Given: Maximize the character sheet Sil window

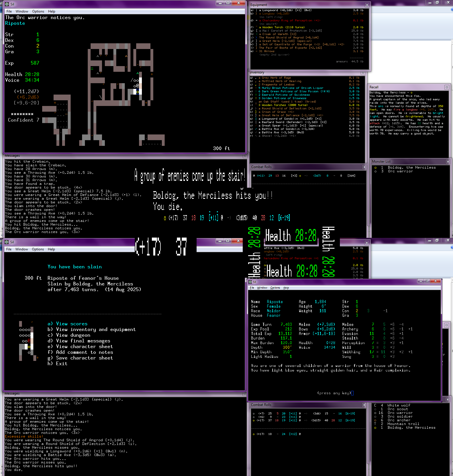Looking at the screenshot, I should [427, 281].
